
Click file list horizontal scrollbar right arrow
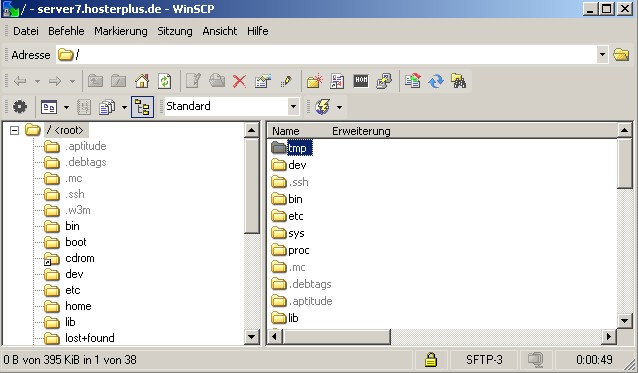pos(609,336)
